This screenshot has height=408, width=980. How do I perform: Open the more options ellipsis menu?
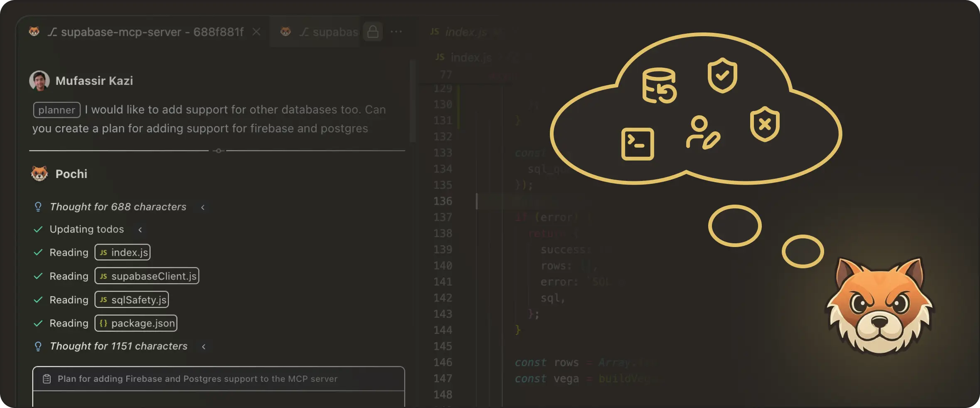tap(397, 31)
